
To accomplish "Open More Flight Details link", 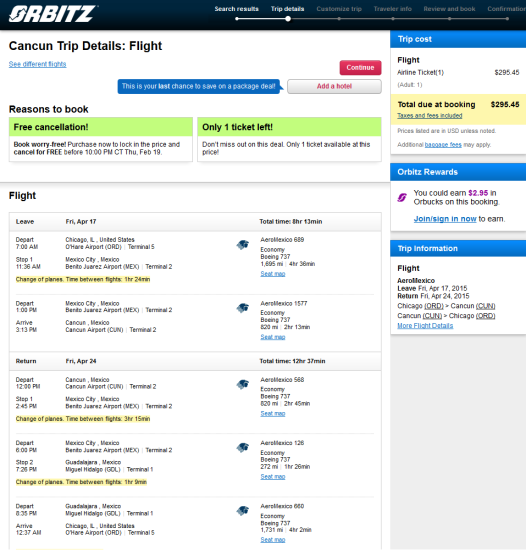I will (x=425, y=326).
